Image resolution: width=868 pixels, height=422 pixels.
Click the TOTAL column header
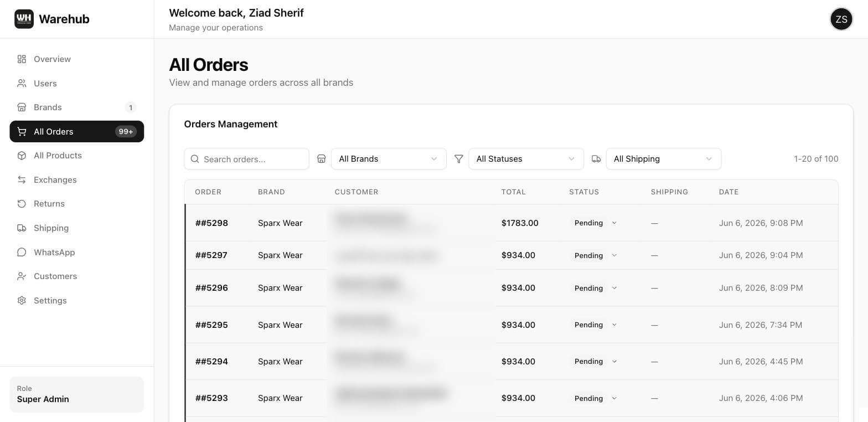[x=514, y=192]
